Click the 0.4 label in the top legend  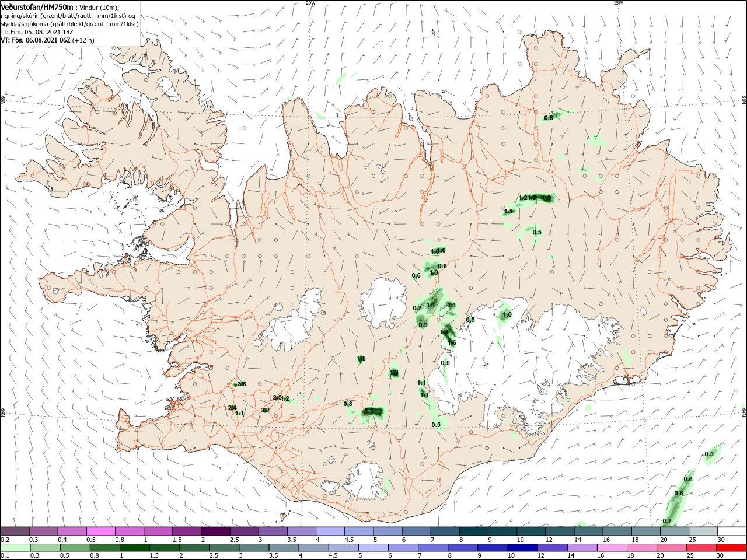62,540
